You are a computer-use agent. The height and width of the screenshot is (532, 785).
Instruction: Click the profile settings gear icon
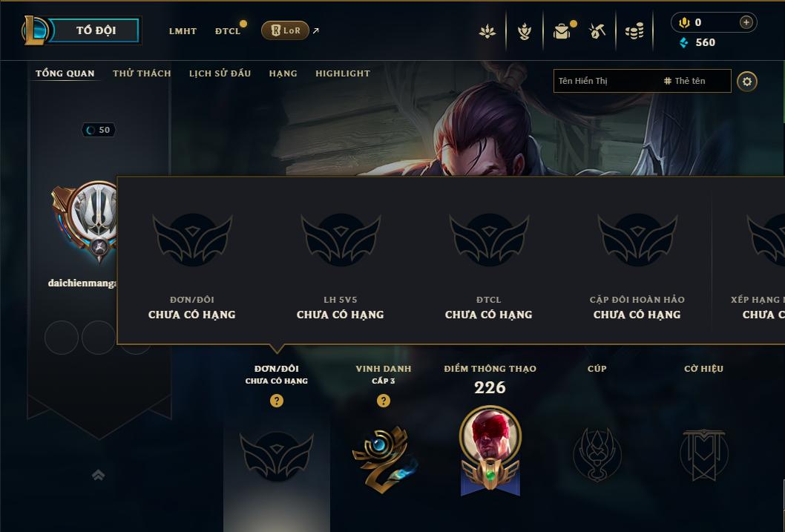coord(747,81)
